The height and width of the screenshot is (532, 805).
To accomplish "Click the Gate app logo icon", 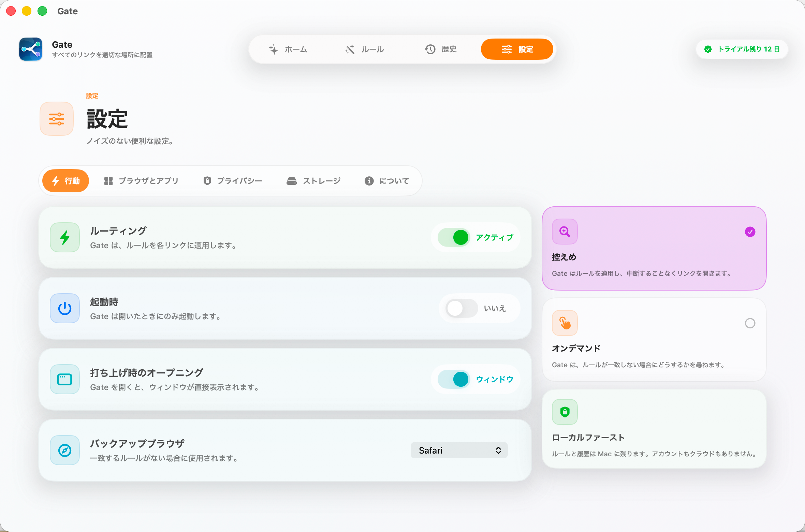I will click(31, 49).
